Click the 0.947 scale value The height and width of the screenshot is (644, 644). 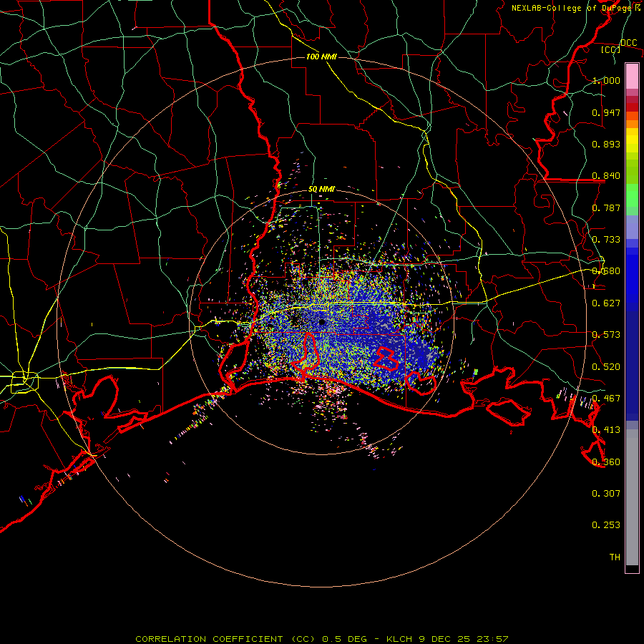click(606, 112)
